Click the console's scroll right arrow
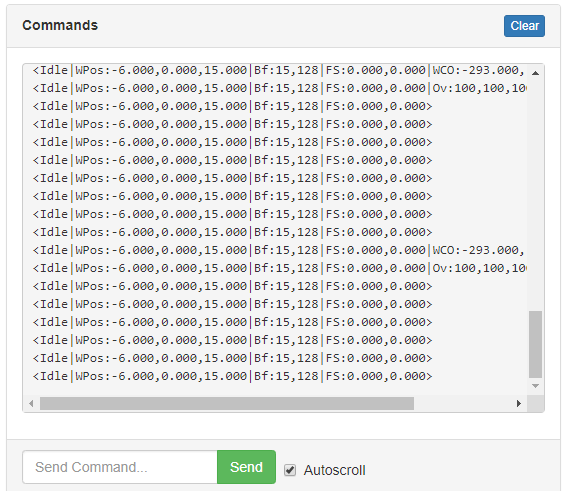 (519, 403)
